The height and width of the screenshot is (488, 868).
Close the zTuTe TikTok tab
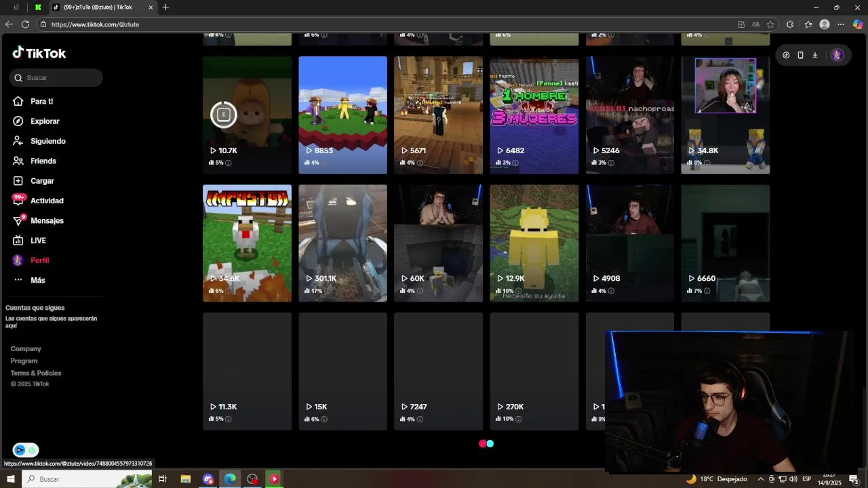pos(151,7)
